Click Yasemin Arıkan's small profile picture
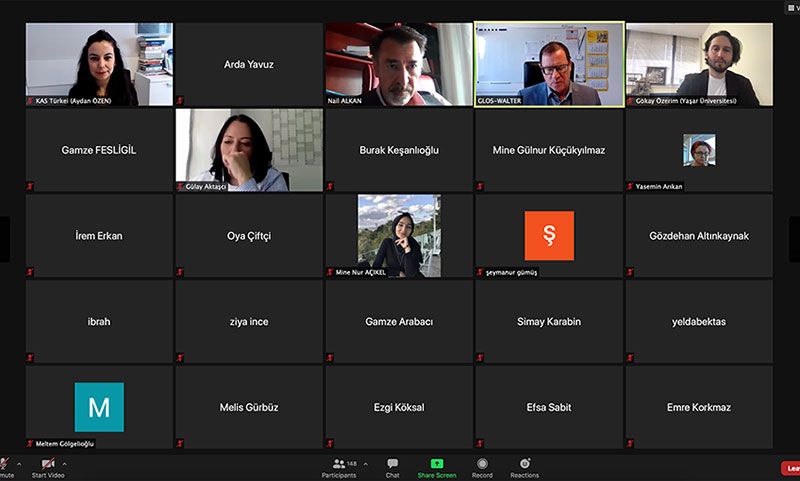This screenshot has height=481, width=800. tap(699, 150)
